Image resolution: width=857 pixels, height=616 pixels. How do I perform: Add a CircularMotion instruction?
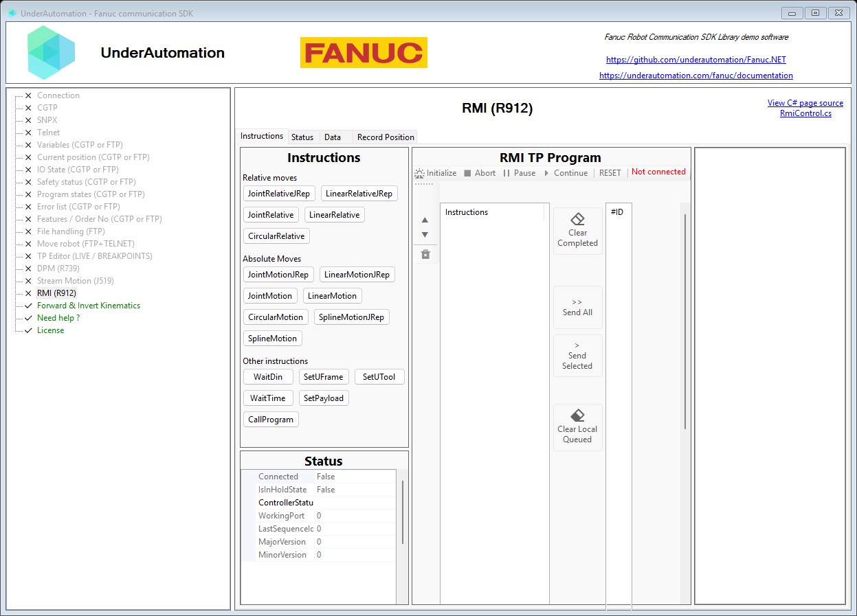[276, 317]
